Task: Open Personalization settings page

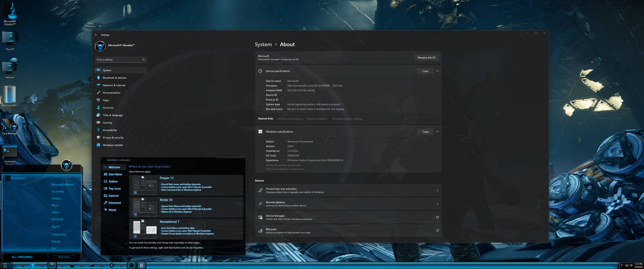Action: point(121,93)
